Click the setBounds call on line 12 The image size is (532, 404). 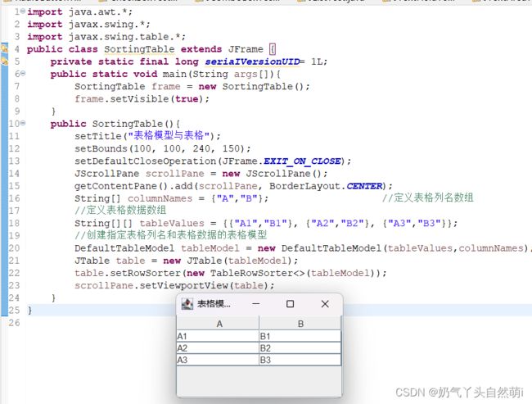[x=163, y=148]
